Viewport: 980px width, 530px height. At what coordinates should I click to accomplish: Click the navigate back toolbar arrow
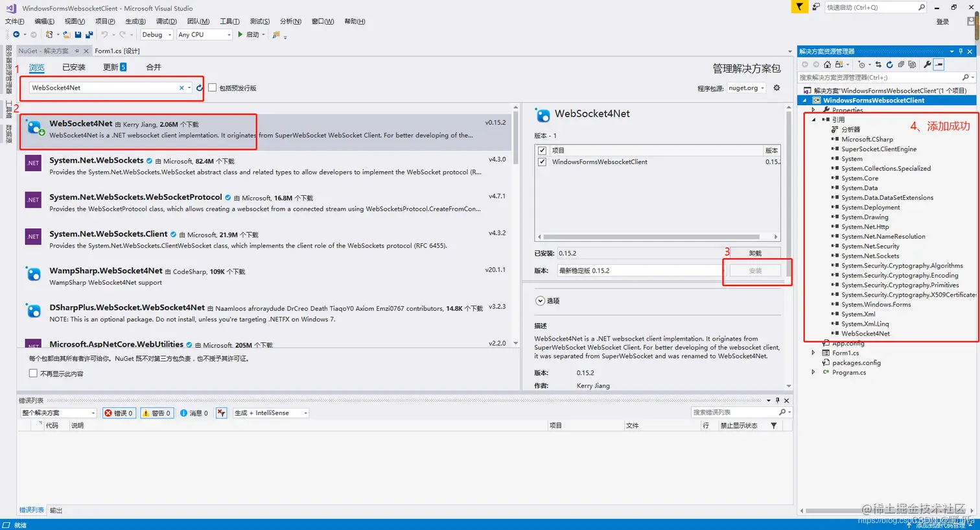[16, 34]
